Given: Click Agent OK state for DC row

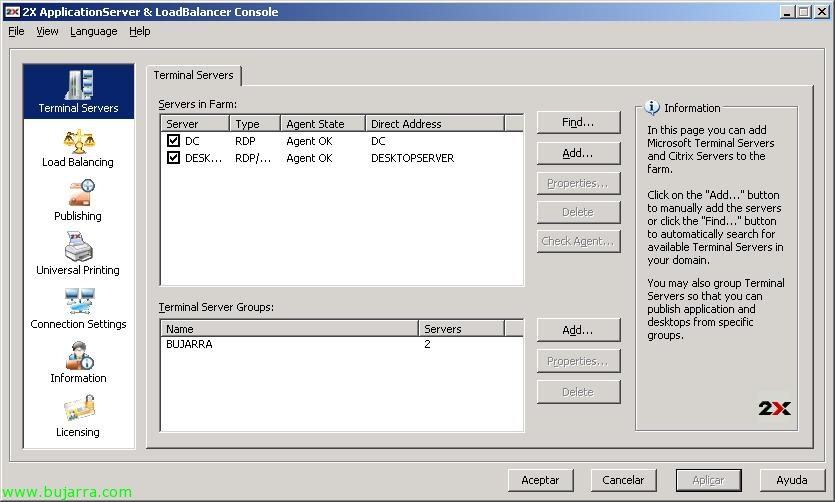Looking at the screenshot, I should pos(309,141).
